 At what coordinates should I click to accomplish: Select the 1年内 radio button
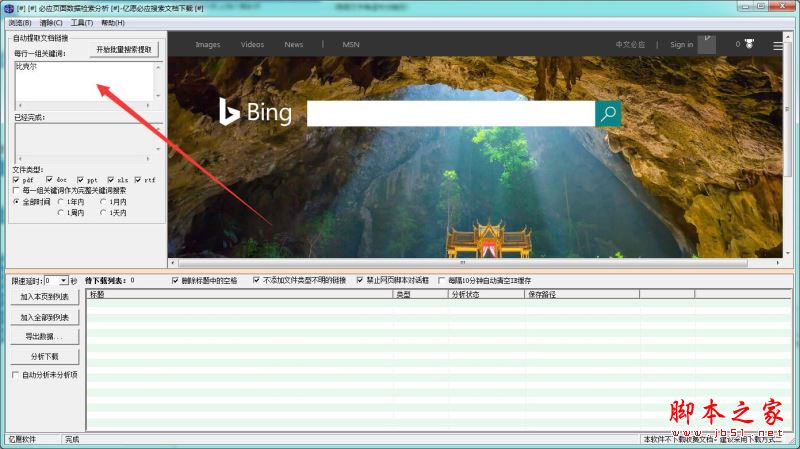(x=61, y=202)
